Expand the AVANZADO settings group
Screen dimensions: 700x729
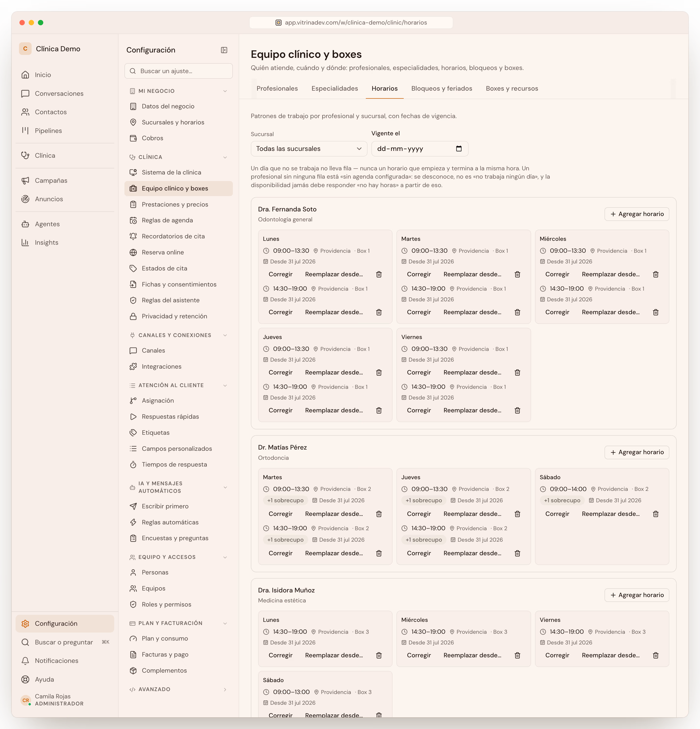[x=179, y=689]
